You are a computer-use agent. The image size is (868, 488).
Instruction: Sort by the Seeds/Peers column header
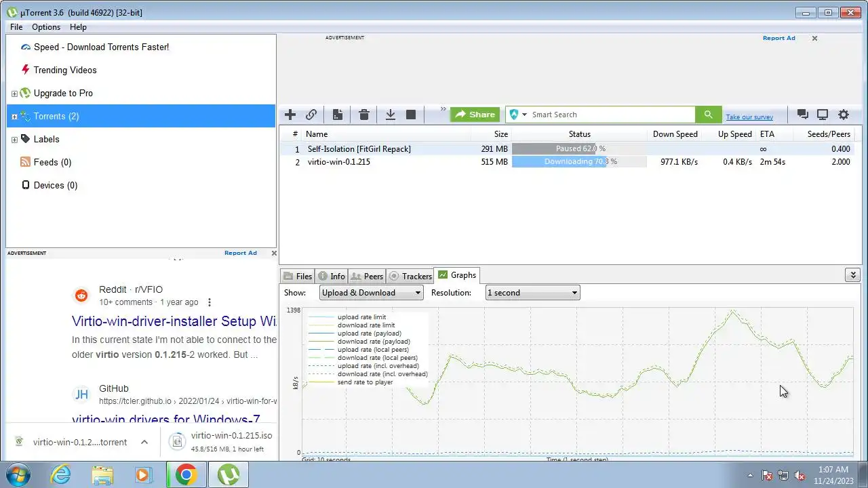[x=829, y=134]
